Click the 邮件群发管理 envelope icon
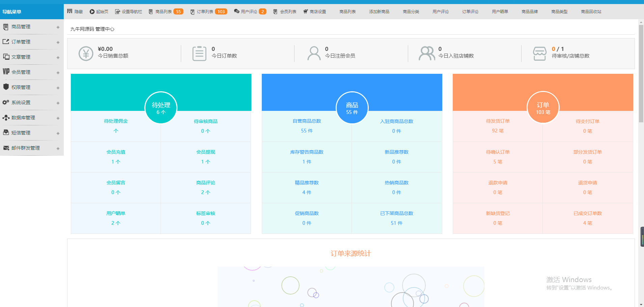Image resolution: width=644 pixels, height=307 pixels. (6, 148)
